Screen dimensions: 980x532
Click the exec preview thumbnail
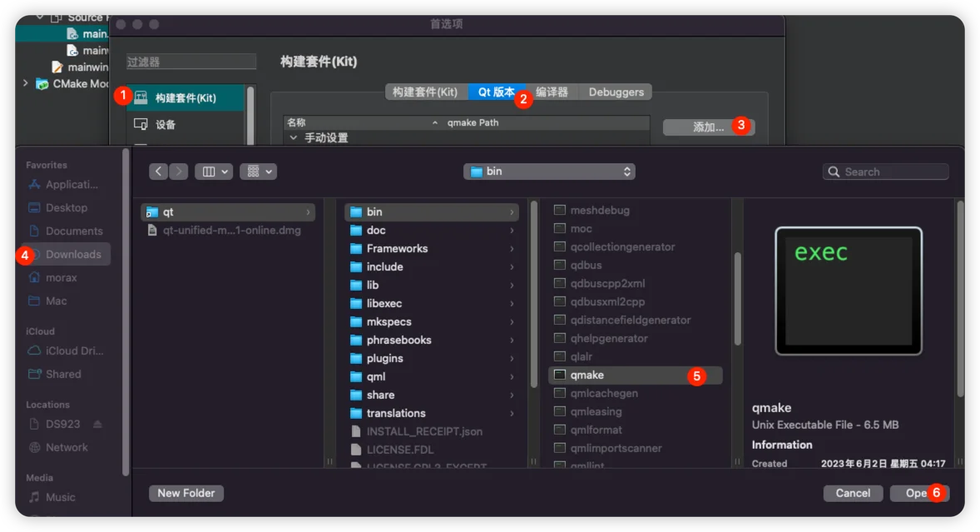click(x=848, y=291)
